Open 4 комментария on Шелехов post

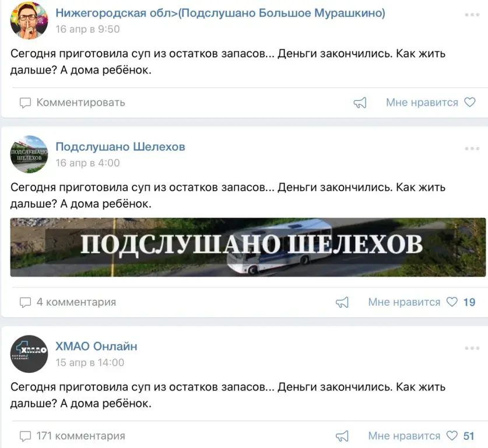pos(76,302)
